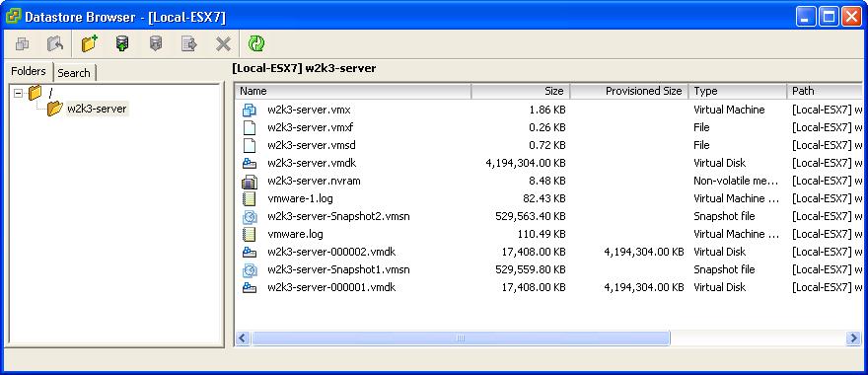This screenshot has width=868, height=375.
Task: Sort by the Path column header
Action: coord(825,92)
